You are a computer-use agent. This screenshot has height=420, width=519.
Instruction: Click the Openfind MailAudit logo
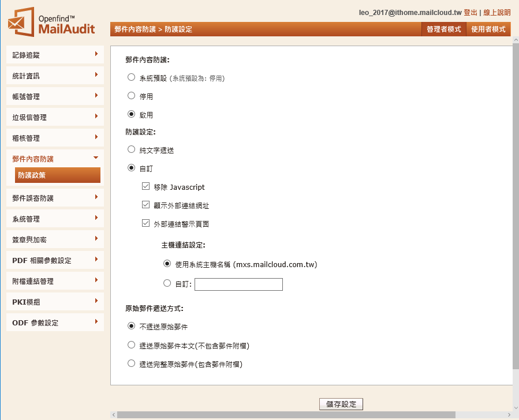(51, 23)
